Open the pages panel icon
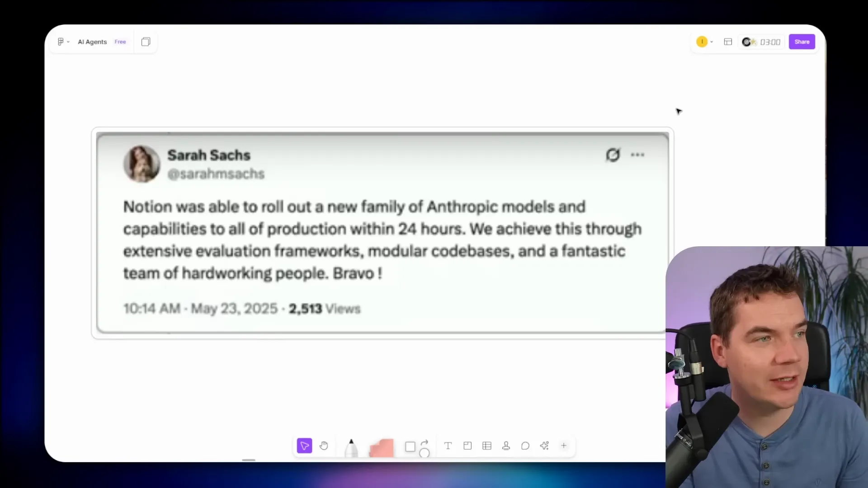The image size is (868, 488). point(146,42)
